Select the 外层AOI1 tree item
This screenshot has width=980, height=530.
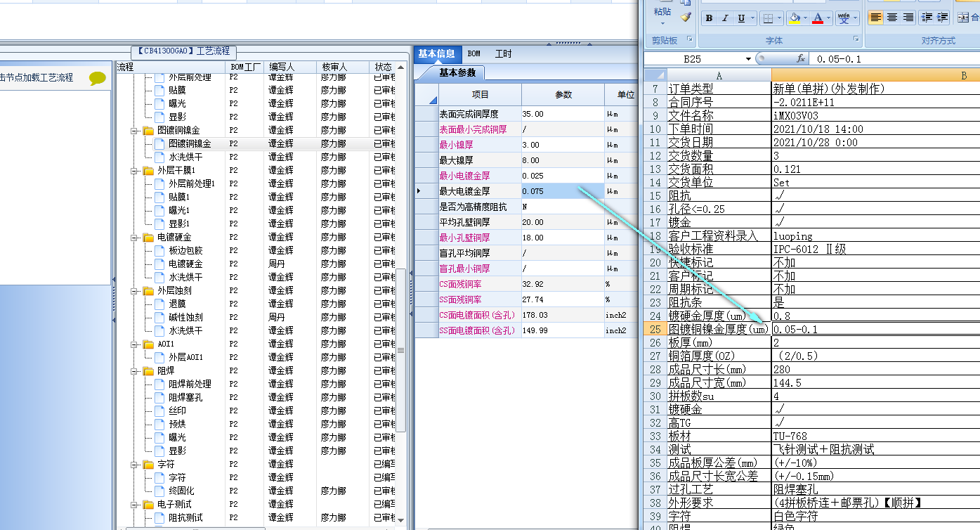coord(185,357)
